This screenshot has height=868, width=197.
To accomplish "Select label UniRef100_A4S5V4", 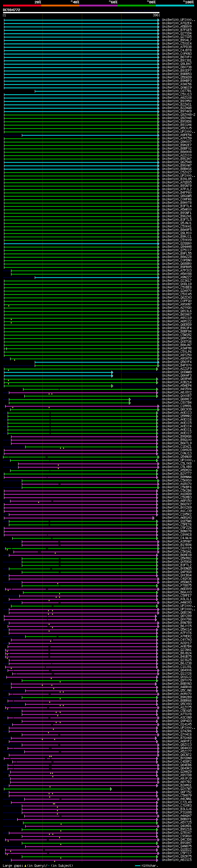I will click(177, 389).
